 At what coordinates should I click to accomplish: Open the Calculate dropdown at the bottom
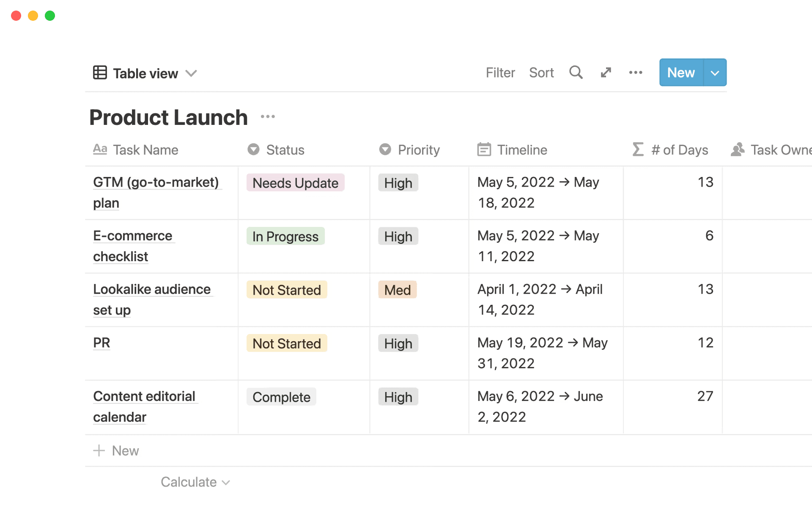(195, 482)
